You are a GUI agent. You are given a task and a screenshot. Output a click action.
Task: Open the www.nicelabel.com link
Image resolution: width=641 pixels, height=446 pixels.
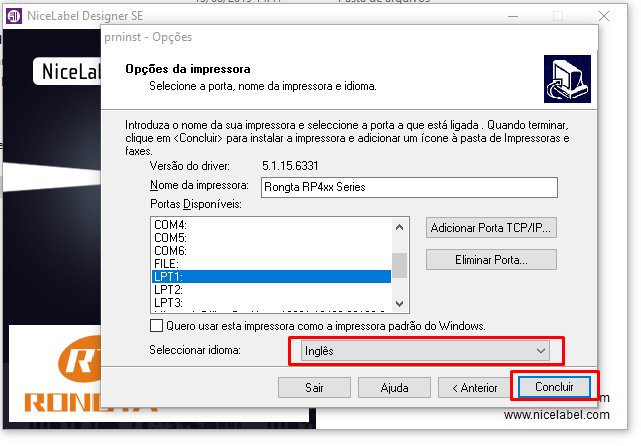click(x=556, y=415)
